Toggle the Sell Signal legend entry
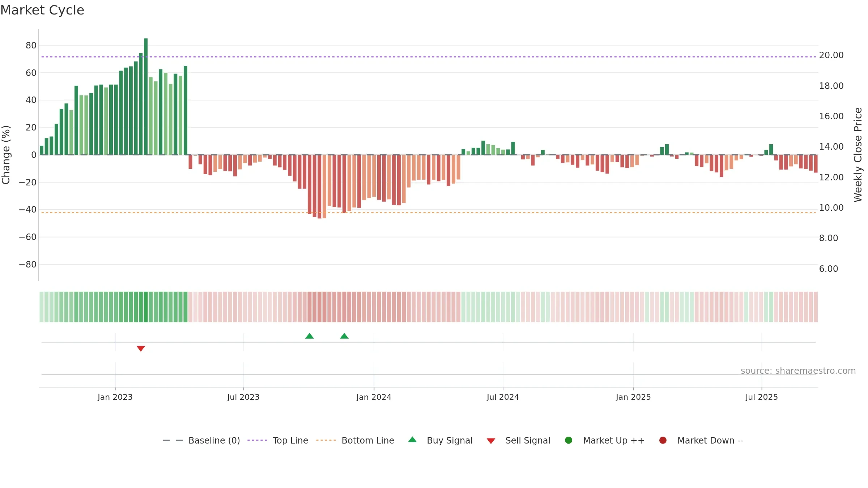This screenshot has width=868, height=488. point(518,440)
